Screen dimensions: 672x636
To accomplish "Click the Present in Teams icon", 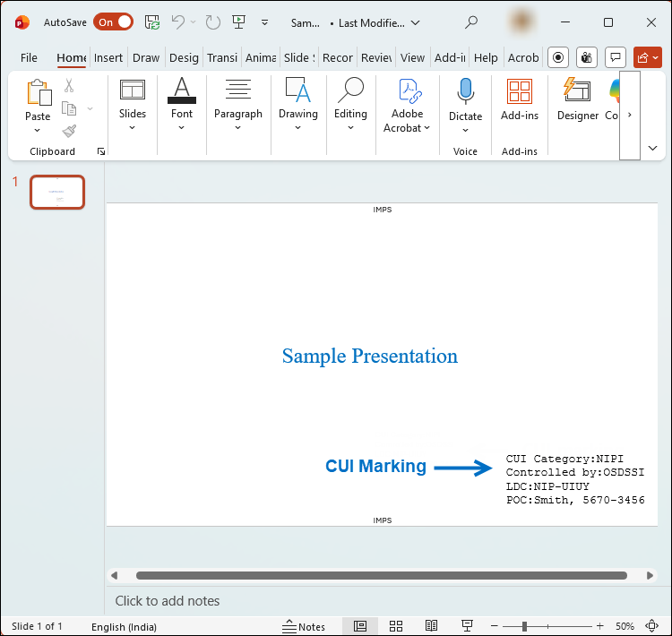I will pyautogui.click(x=587, y=57).
